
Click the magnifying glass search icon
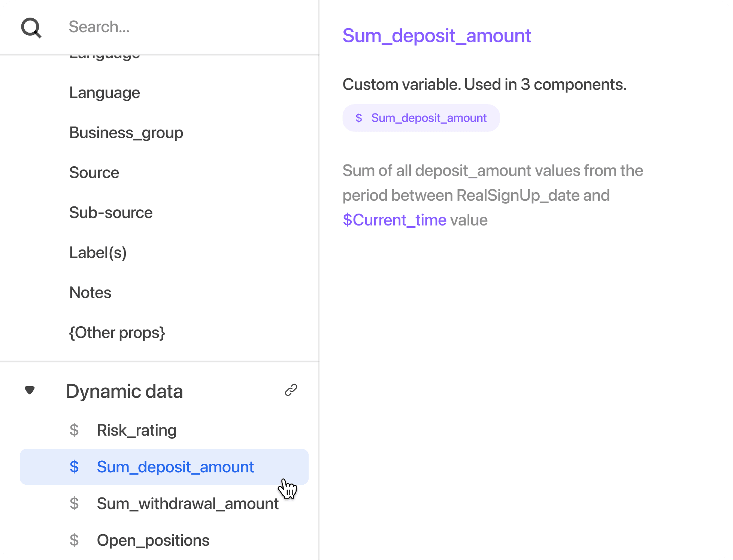[x=31, y=28]
